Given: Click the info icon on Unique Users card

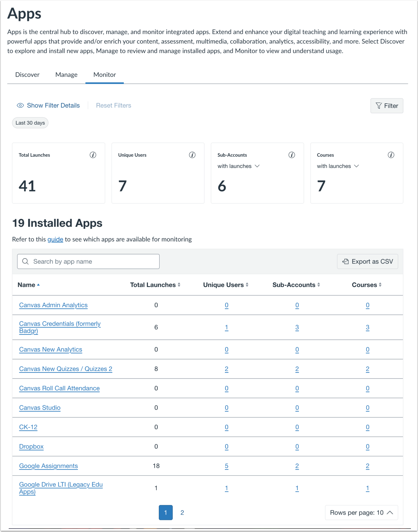Looking at the screenshot, I should pos(192,155).
